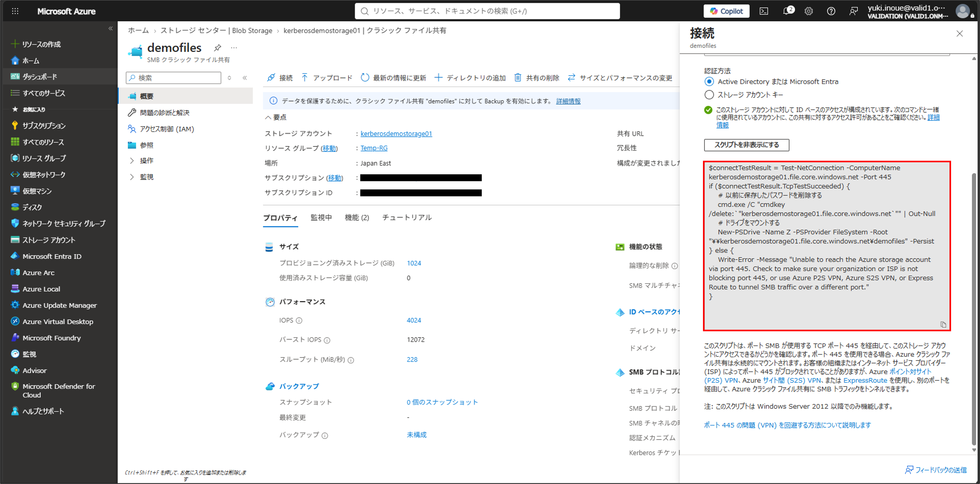Switch to the チュートリアル tab
Image resolution: width=980 pixels, height=484 pixels.
tap(407, 217)
